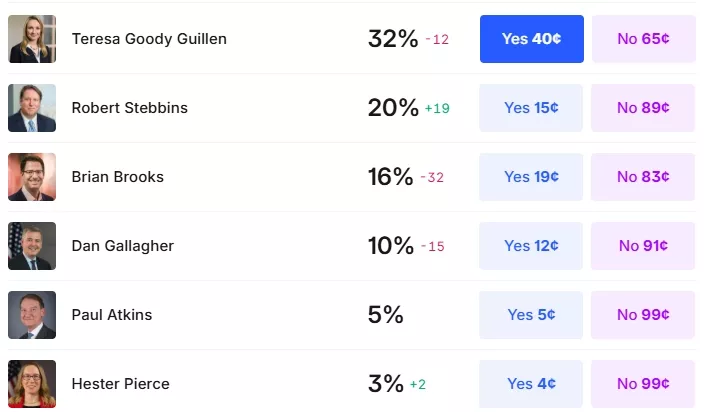This screenshot has height=412, width=704.
Task: Click No 91¢ for Dan Gallagher
Action: pyautogui.click(x=643, y=246)
